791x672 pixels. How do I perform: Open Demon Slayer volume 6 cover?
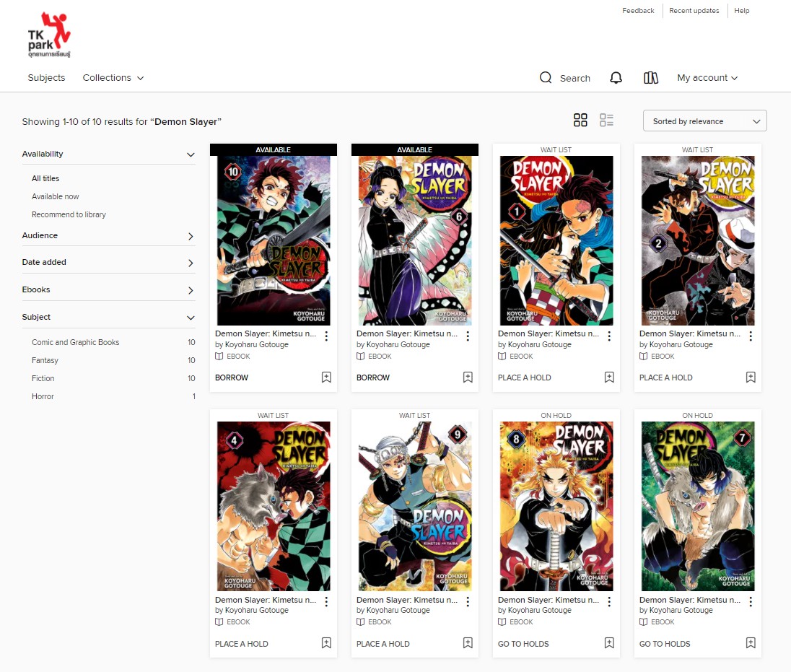point(415,240)
